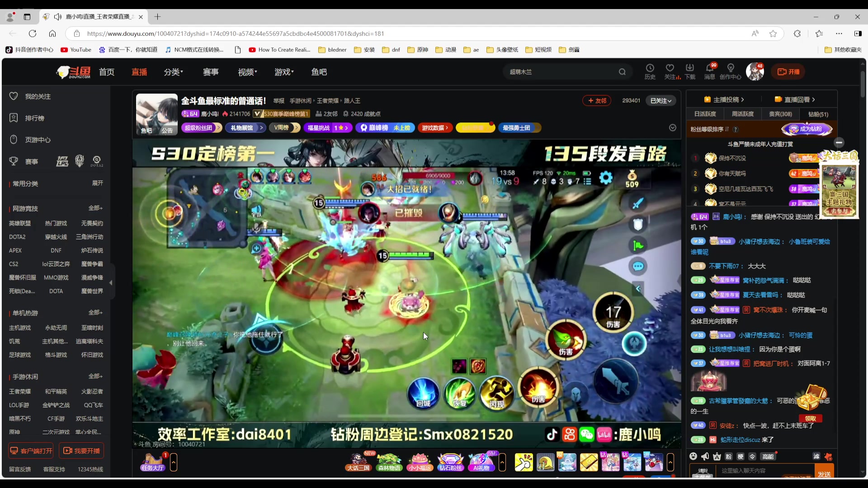Open the 历史 history clock icon
This screenshot has height=488, width=868.
[650, 71]
